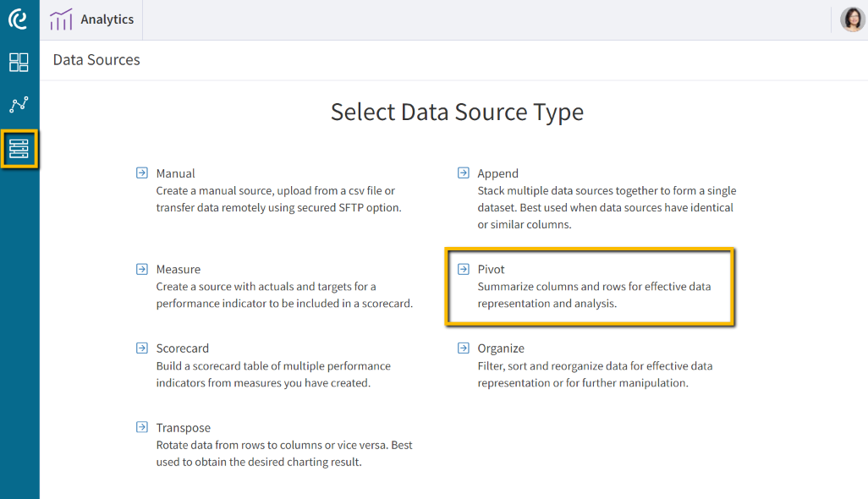Click the arrow icon beside Pivot

pos(463,268)
